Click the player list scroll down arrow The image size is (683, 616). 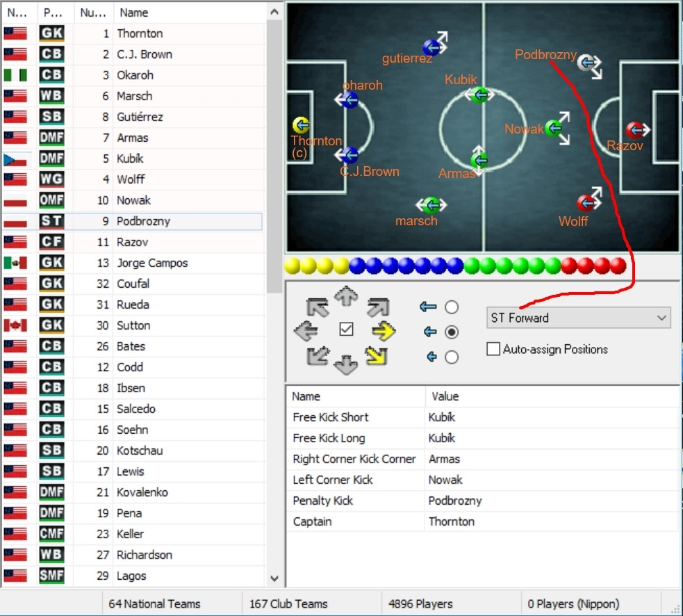pos(274,579)
